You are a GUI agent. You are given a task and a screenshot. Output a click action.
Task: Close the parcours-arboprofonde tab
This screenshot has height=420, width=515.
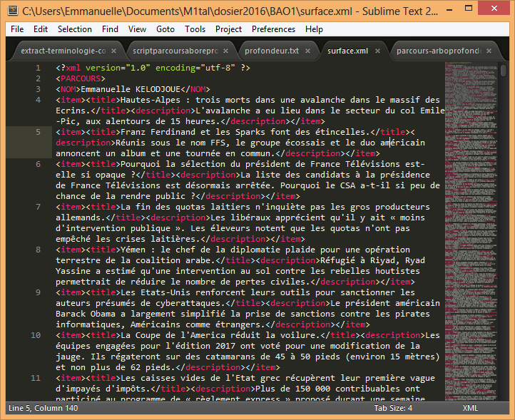coord(489,51)
